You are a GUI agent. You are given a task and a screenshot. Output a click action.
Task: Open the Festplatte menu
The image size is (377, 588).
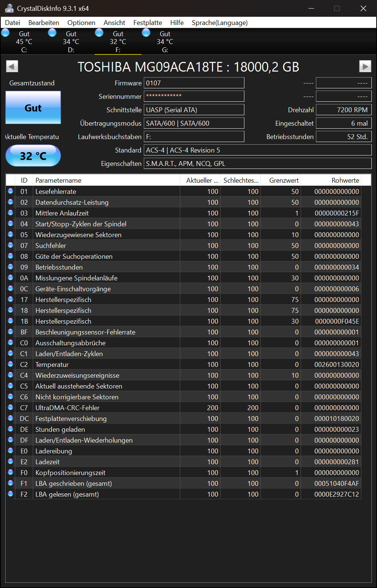(x=148, y=23)
